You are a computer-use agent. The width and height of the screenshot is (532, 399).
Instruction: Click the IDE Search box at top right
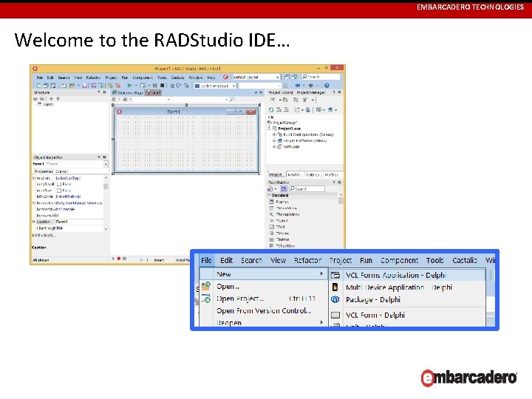click(321, 77)
